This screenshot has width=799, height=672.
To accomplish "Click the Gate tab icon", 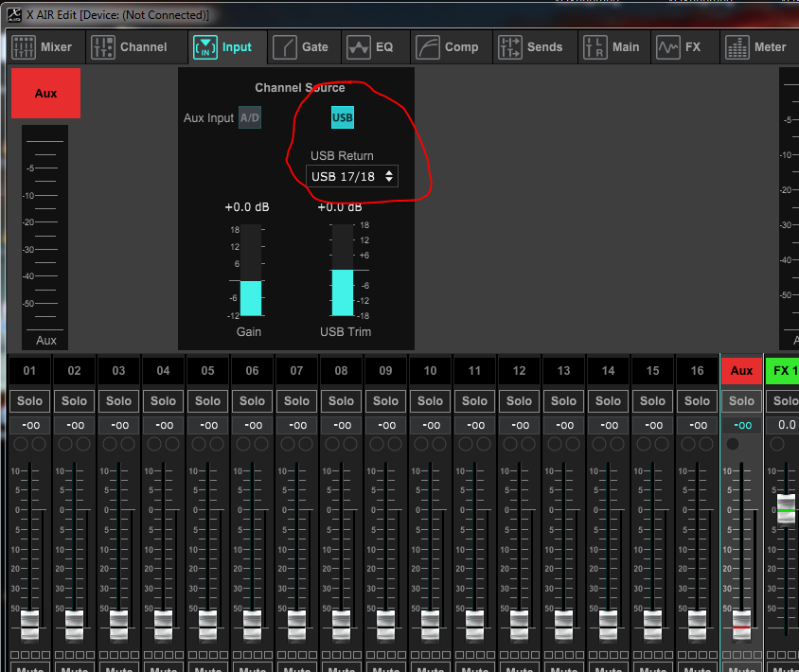I will [x=285, y=47].
